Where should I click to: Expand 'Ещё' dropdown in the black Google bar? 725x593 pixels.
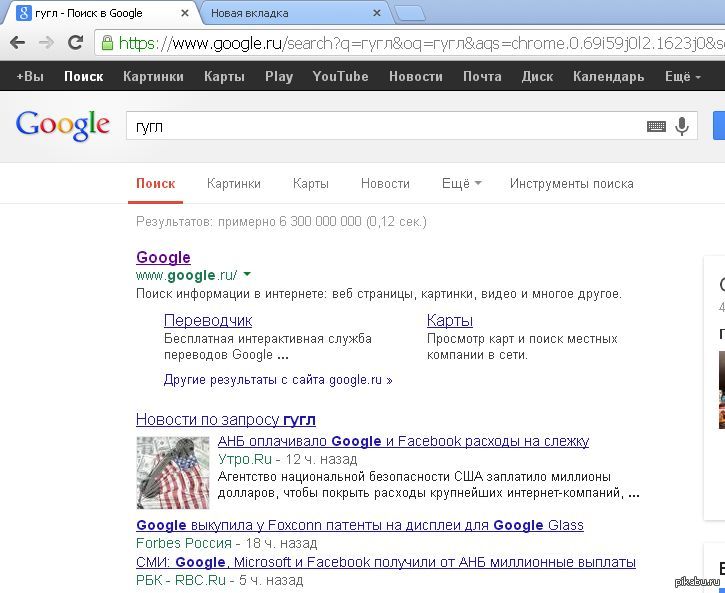tap(682, 76)
